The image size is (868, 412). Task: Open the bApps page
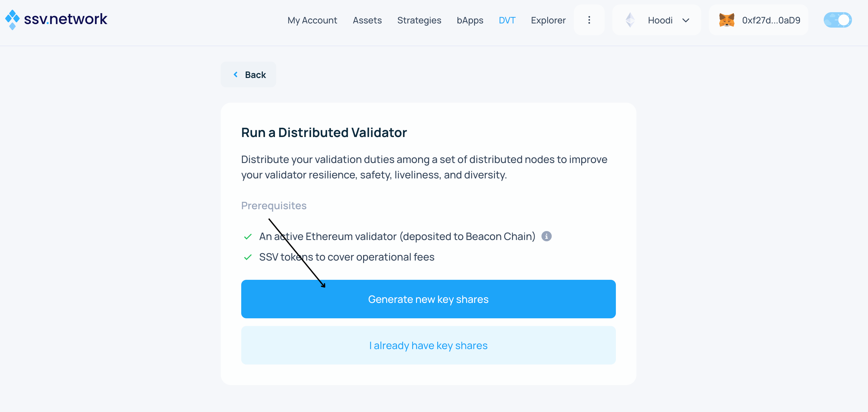[470, 20]
